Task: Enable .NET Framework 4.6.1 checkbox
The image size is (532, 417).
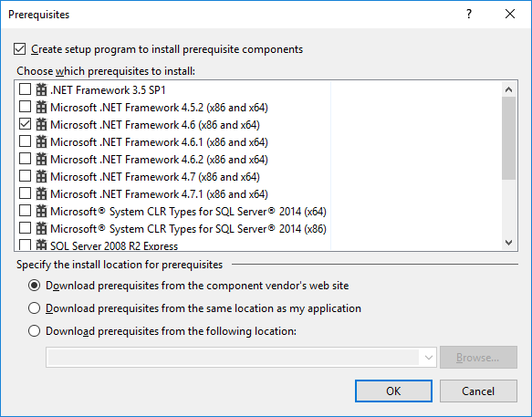Action: coord(26,141)
